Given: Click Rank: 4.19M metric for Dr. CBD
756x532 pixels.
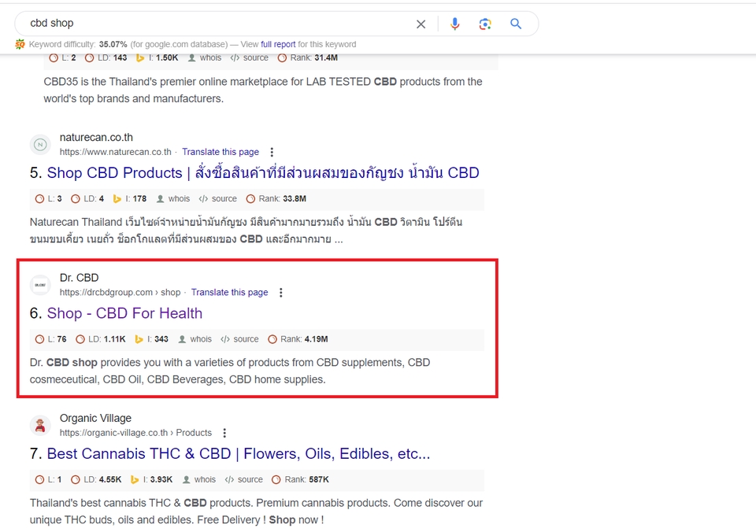Looking at the screenshot, I should click(x=298, y=339).
